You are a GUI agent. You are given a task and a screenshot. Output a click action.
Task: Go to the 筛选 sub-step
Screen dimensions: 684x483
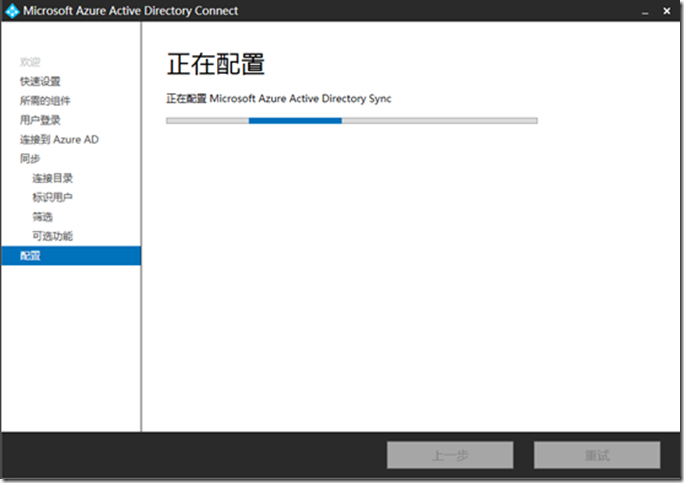coord(42,216)
